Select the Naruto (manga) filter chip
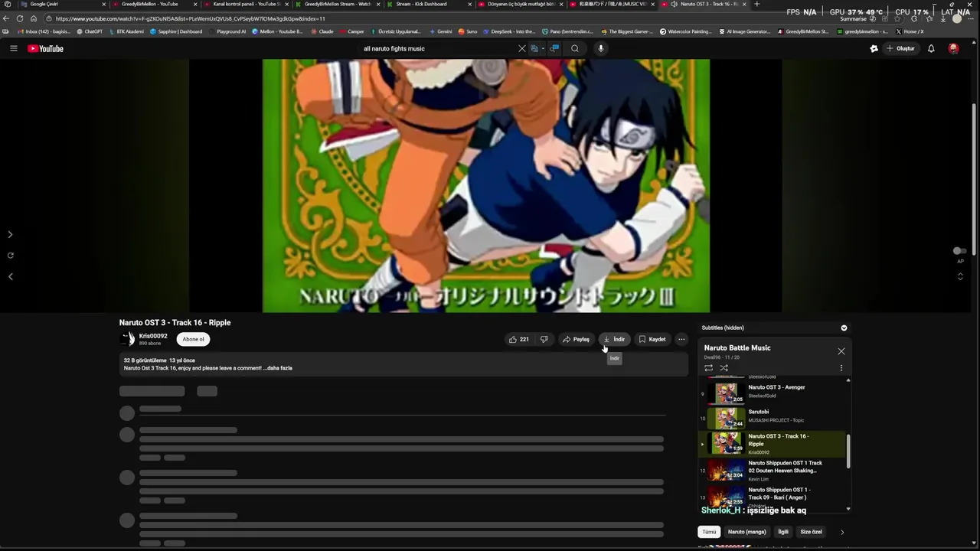The image size is (980, 551). (746, 532)
